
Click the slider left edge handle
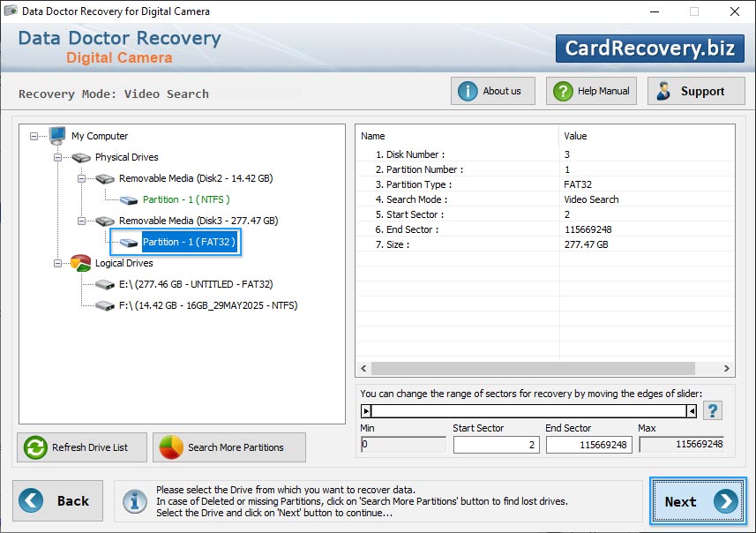point(366,411)
